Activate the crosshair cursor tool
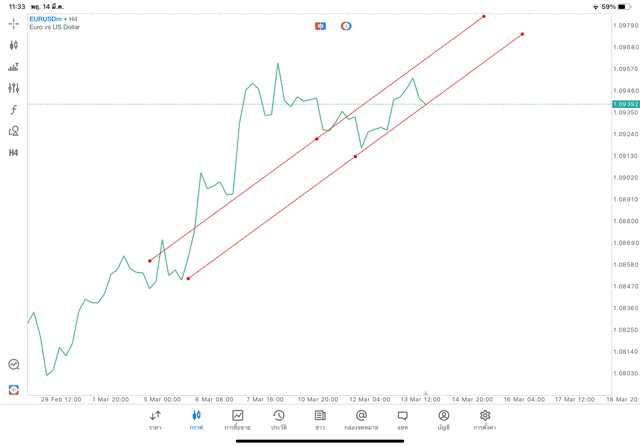 click(13, 23)
